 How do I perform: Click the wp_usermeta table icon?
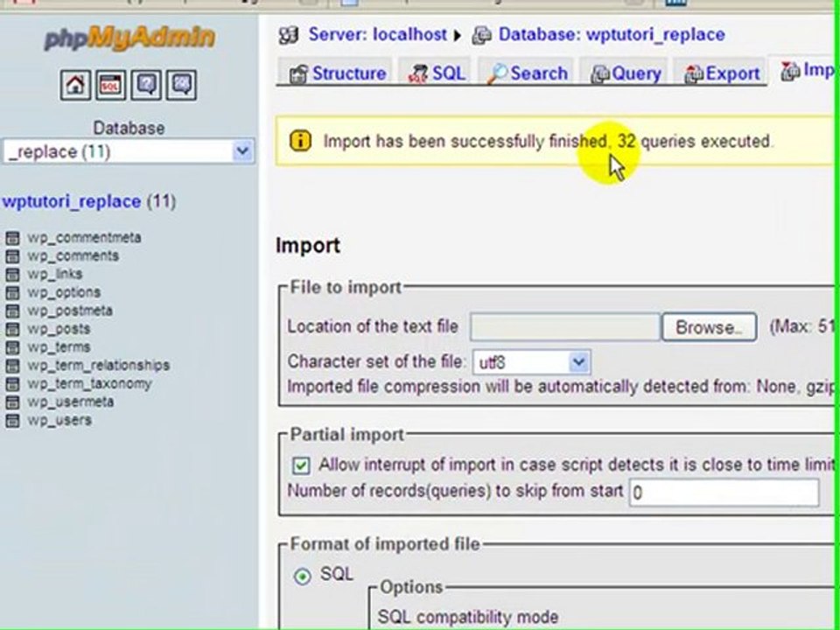pyautogui.click(x=12, y=402)
